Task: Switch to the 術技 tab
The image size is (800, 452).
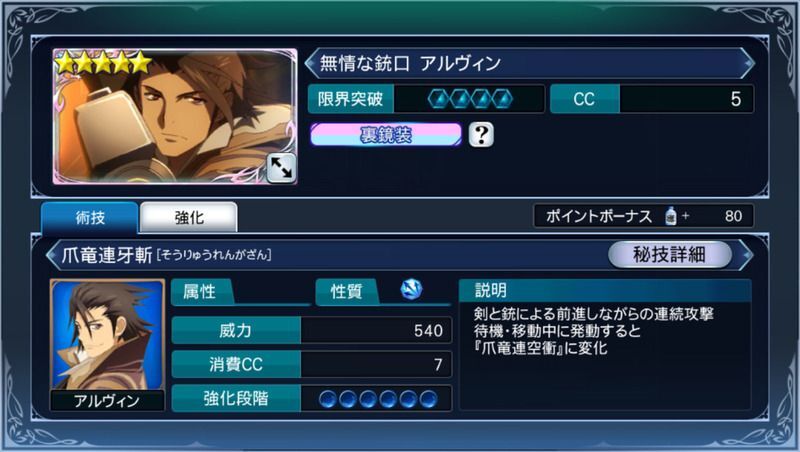Action: point(90,218)
